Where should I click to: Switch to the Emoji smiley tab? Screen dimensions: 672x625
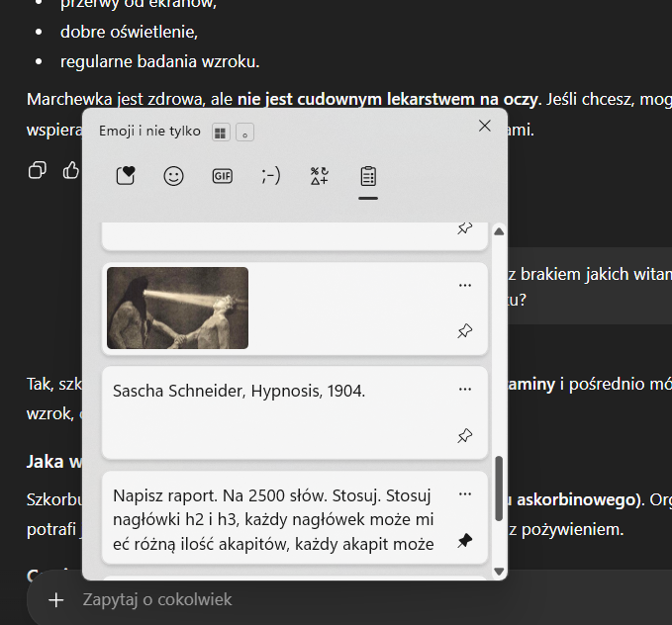coord(173,176)
